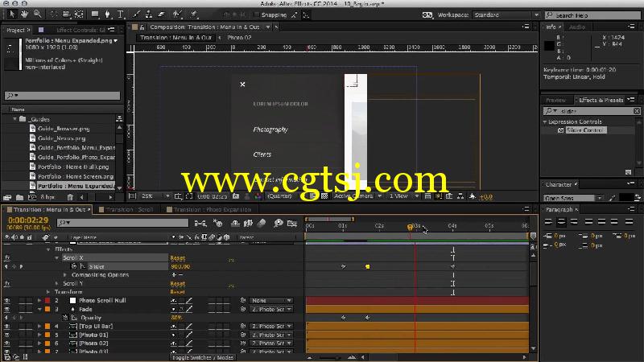
Task: Toggle the Opacity property stopwatch
Action: [65, 318]
